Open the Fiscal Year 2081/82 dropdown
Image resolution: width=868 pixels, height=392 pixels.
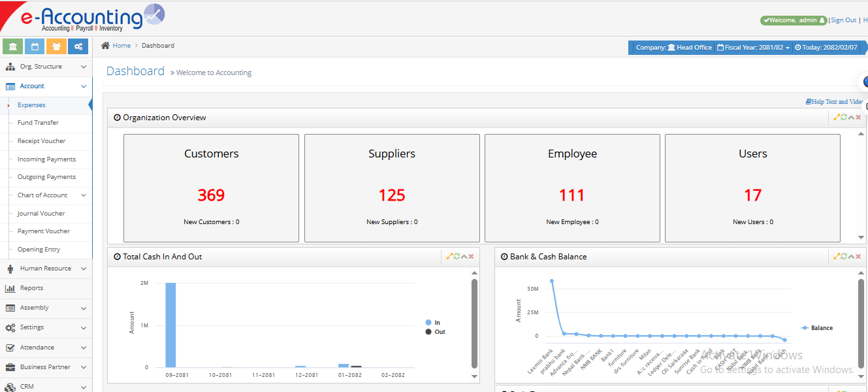pyautogui.click(x=754, y=48)
